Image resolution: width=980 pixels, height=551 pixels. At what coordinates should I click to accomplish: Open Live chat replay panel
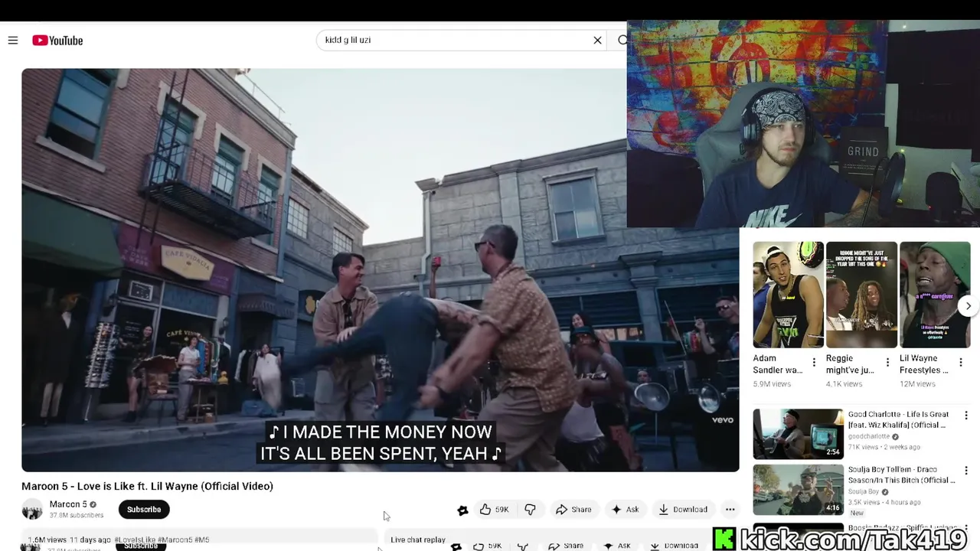tap(418, 540)
